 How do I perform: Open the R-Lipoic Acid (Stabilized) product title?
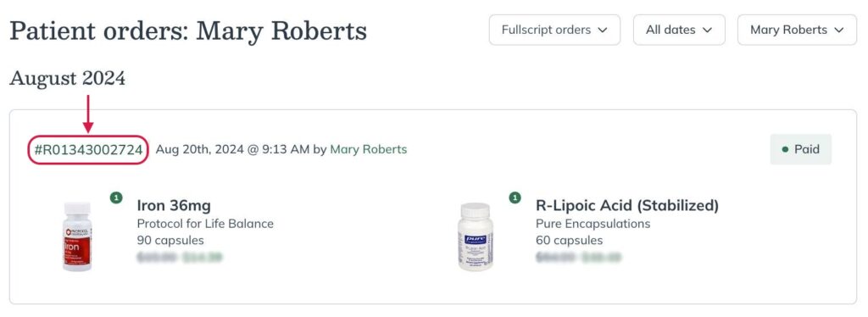click(x=627, y=206)
